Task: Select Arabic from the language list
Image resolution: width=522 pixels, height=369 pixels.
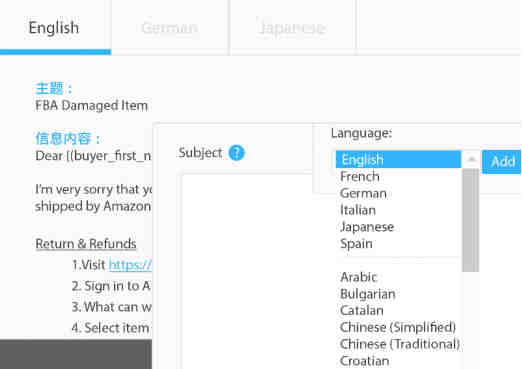Action: [x=398, y=277]
